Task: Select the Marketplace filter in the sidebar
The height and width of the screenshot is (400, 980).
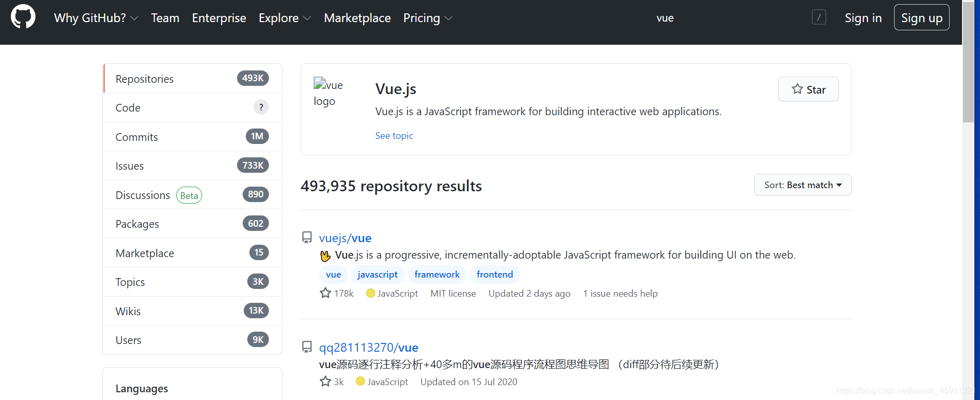Action: tap(192, 253)
